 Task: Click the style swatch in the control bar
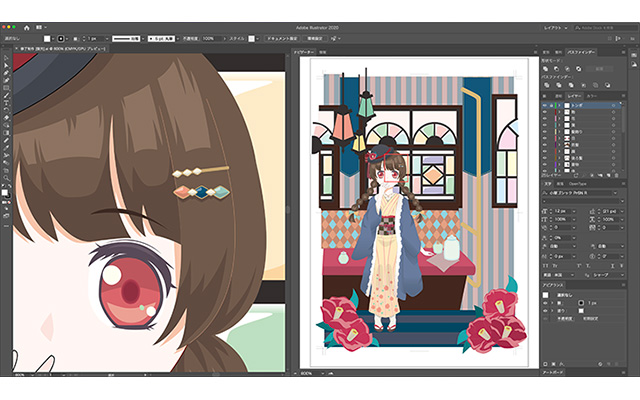(251, 38)
